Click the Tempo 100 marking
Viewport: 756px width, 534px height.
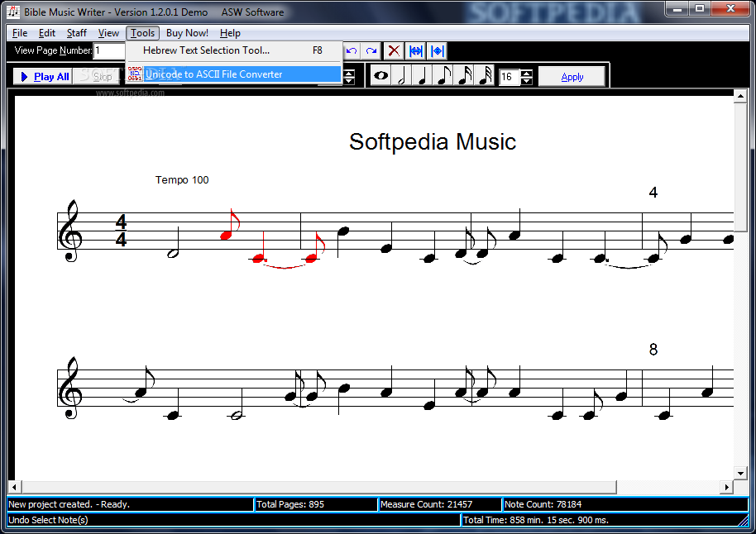tap(182, 179)
